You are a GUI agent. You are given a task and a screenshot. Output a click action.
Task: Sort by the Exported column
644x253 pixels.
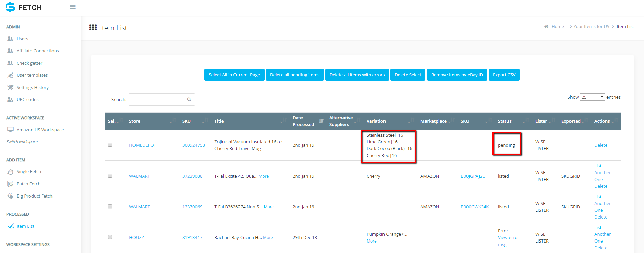pos(574,121)
